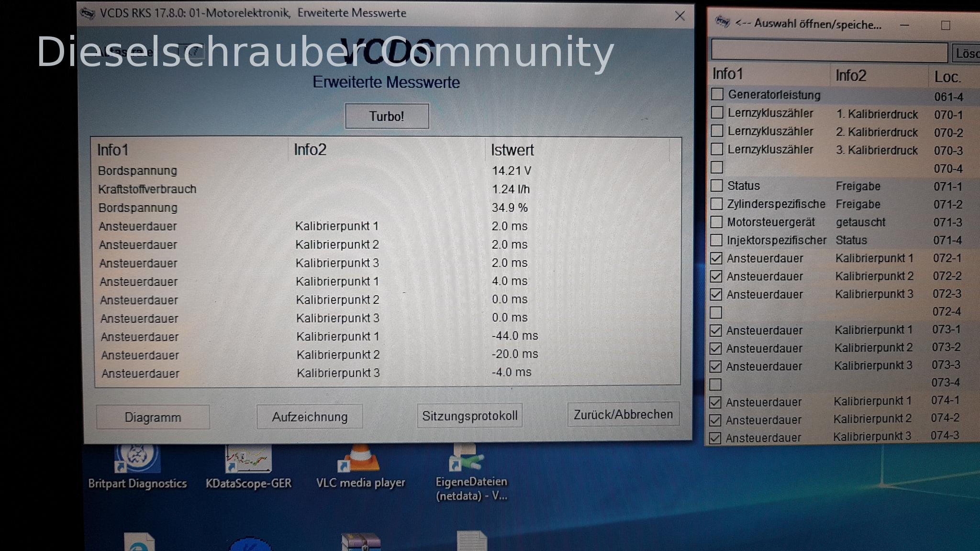Tick the empty 070-4 checkbox
Viewport: 980px width, 551px height.
click(x=717, y=167)
